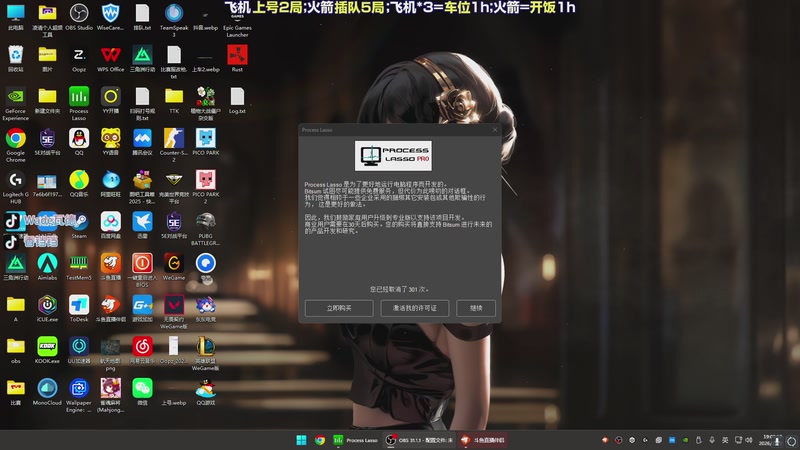
Task: Open the Logitech G HUB shortcut
Action: pos(15,187)
